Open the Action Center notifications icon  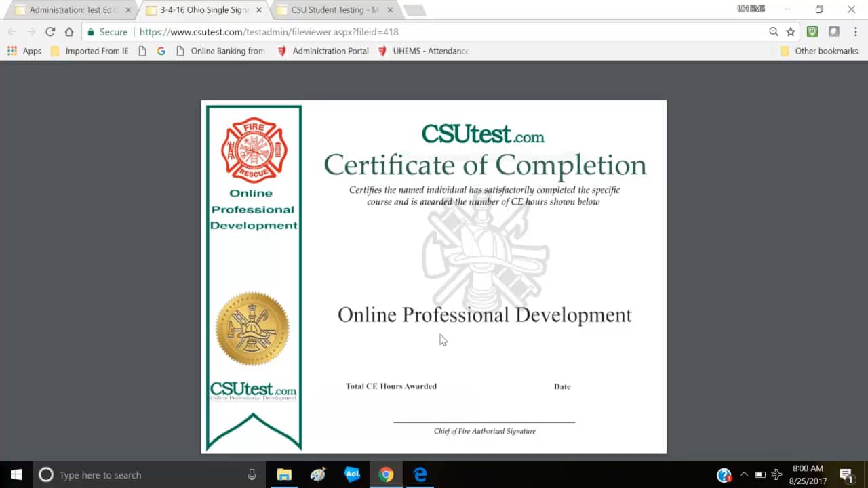[x=846, y=474]
